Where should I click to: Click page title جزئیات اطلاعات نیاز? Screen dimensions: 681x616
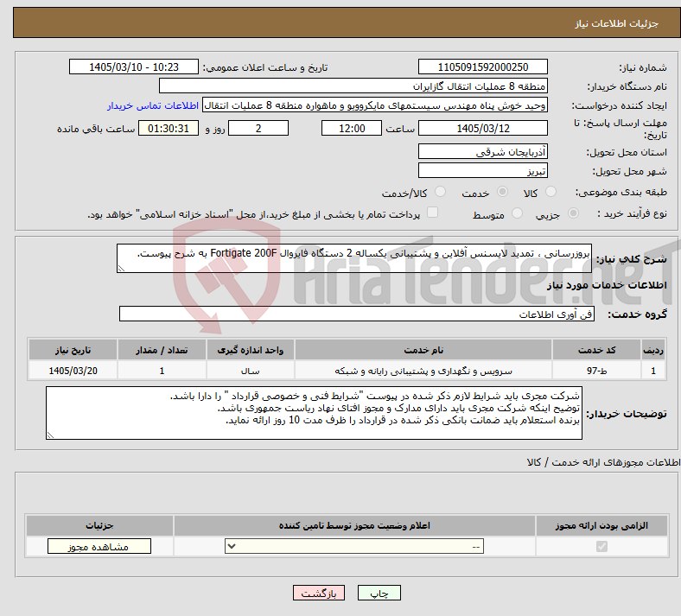[x=617, y=23]
